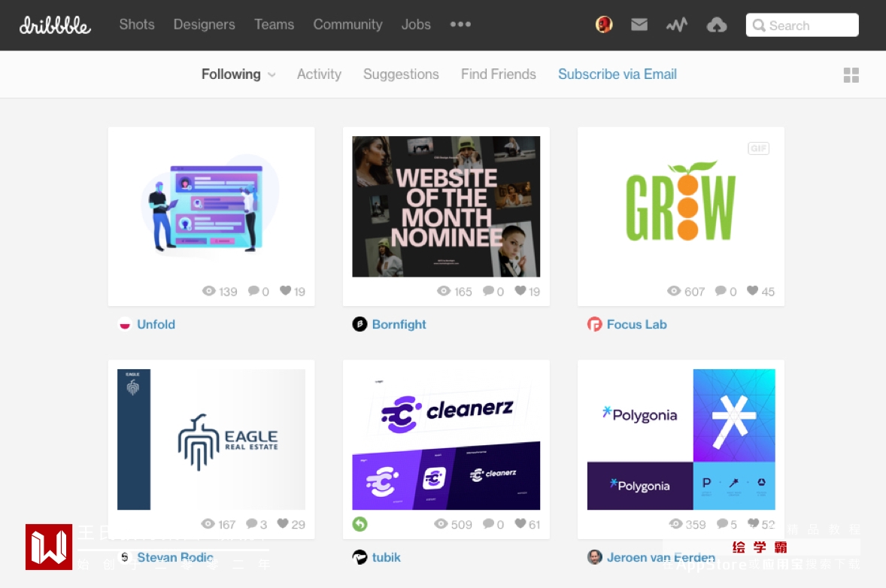Open the Community menu

[x=347, y=24]
